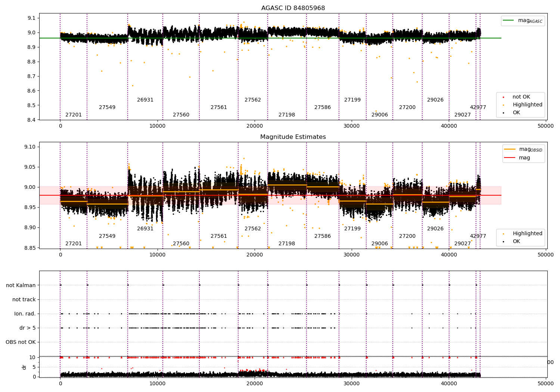Click OBSID label 27560 in the top plot
Viewport: 560px width, 392px height.
coord(181,115)
